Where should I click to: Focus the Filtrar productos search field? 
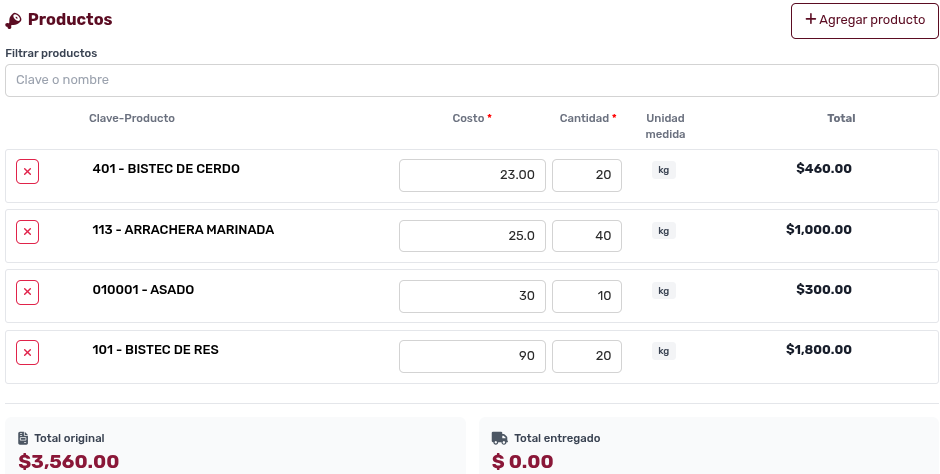[x=472, y=80]
